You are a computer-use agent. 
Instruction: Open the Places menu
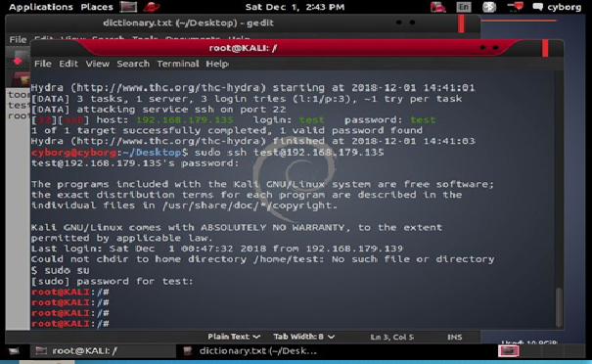coord(97,7)
